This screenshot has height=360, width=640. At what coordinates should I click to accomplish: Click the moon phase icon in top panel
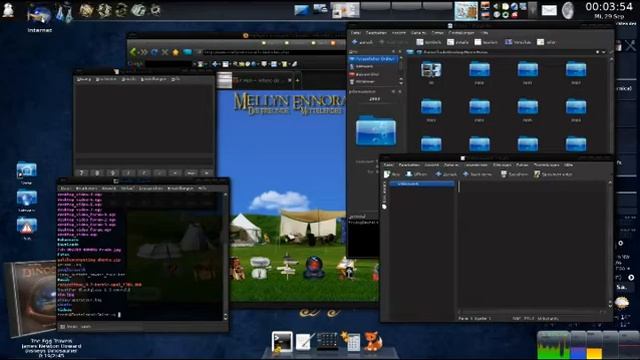pos(568,11)
